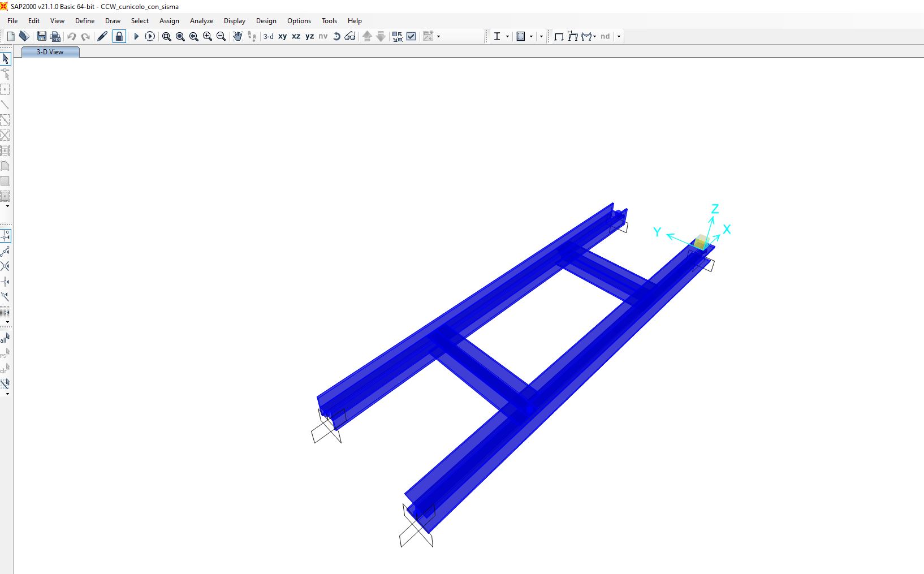Open the Analyze menu
This screenshot has height=574, width=924.
pyautogui.click(x=201, y=21)
